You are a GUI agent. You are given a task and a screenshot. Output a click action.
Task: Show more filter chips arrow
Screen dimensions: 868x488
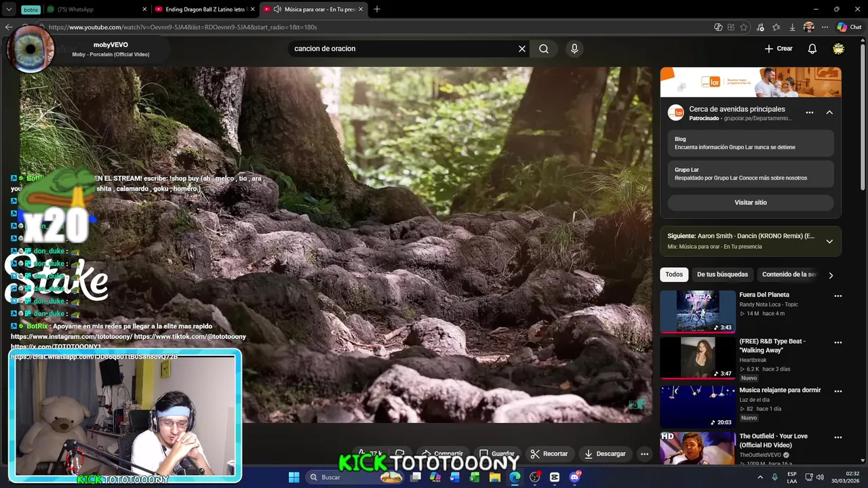831,275
